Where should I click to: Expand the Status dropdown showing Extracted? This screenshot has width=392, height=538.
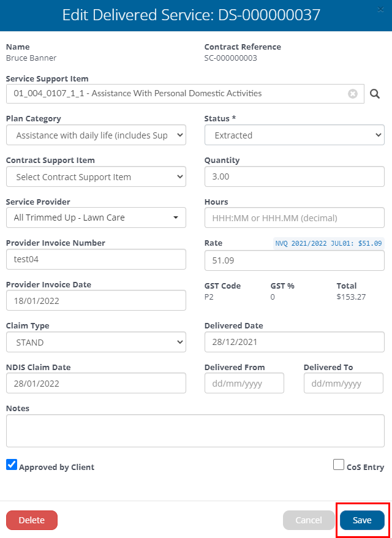294,135
